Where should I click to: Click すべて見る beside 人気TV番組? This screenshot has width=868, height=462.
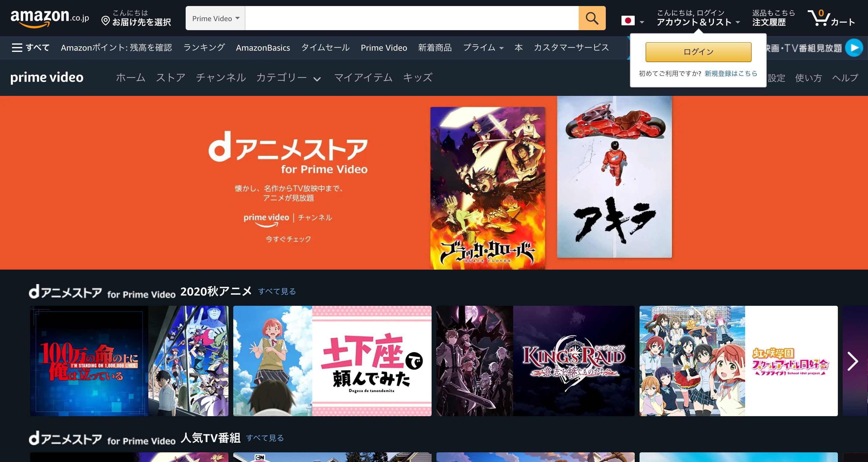point(265,438)
